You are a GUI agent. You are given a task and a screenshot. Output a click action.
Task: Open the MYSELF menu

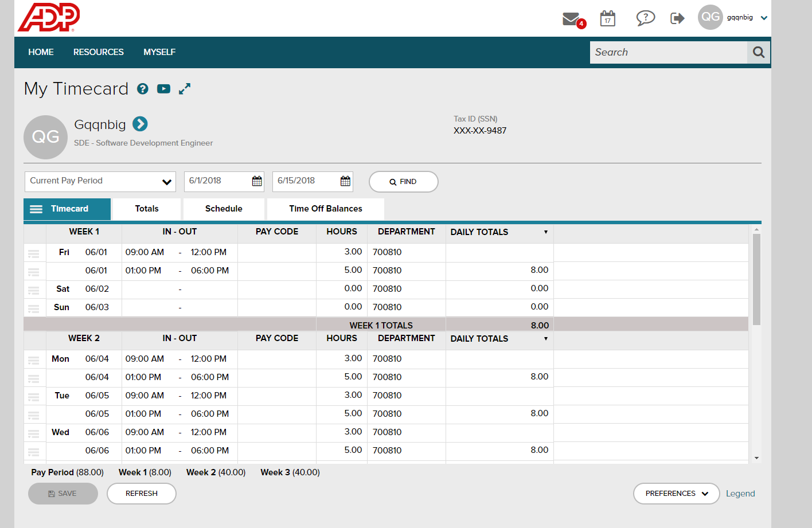coord(159,52)
